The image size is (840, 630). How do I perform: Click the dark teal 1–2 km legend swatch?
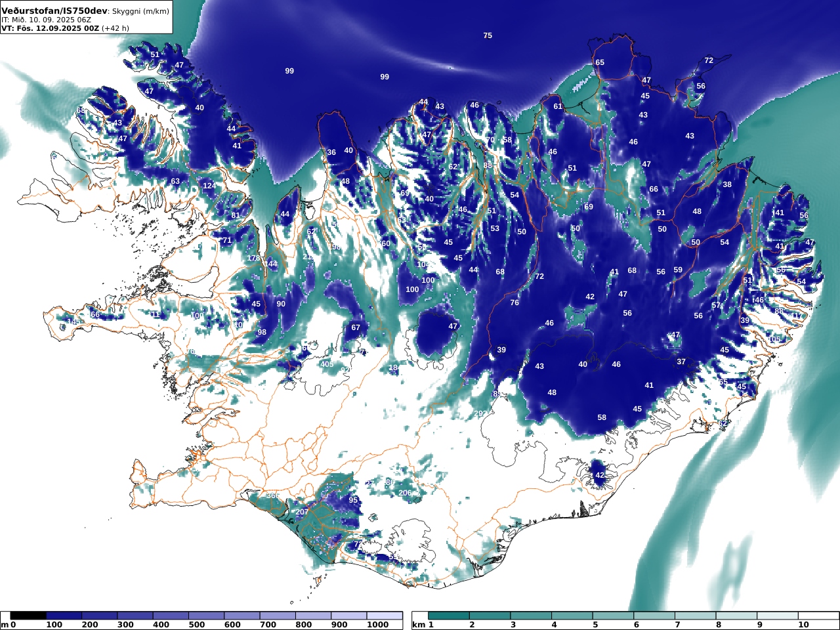coord(449,616)
